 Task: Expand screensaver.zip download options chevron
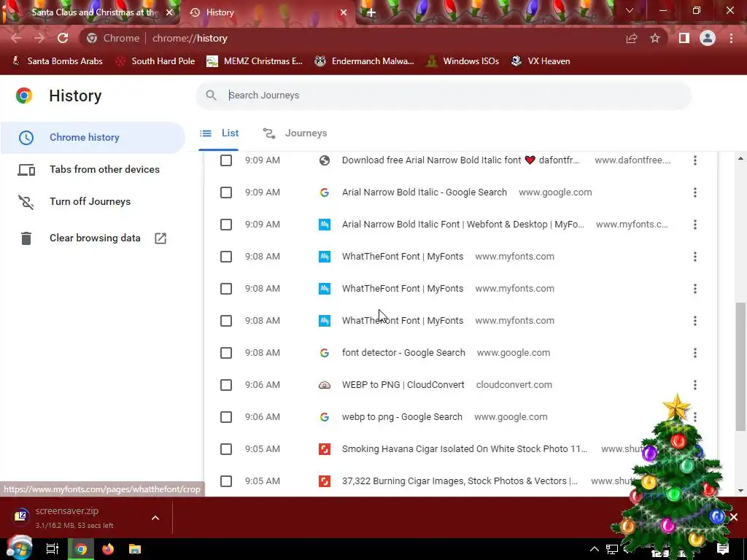[155, 518]
